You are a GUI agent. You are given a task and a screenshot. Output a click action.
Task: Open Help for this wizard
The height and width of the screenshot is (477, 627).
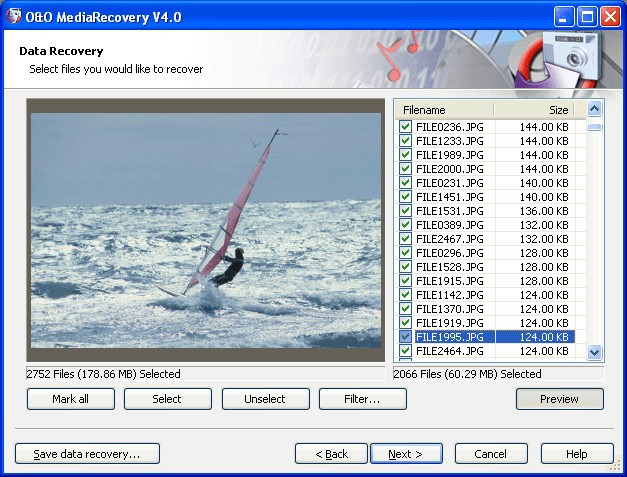click(x=577, y=454)
